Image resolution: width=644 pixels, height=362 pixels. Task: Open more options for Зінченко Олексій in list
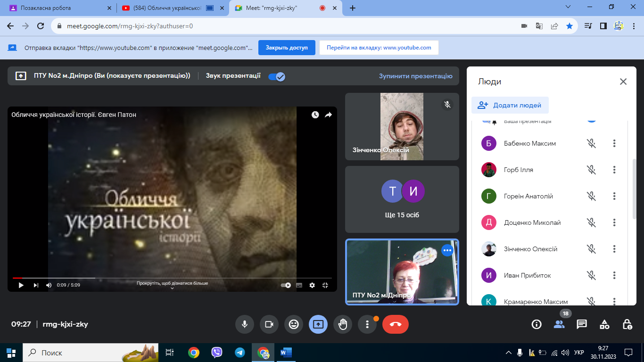(x=614, y=249)
